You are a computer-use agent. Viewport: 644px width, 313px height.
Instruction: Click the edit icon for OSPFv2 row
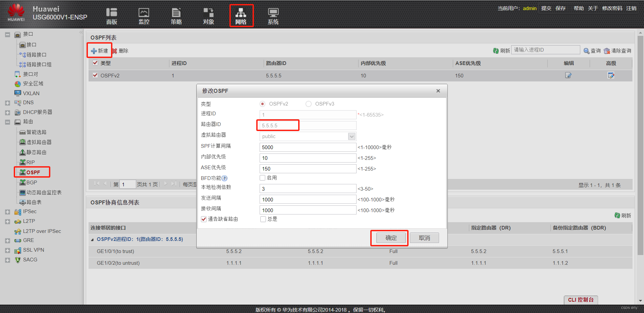[x=568, y=75]
